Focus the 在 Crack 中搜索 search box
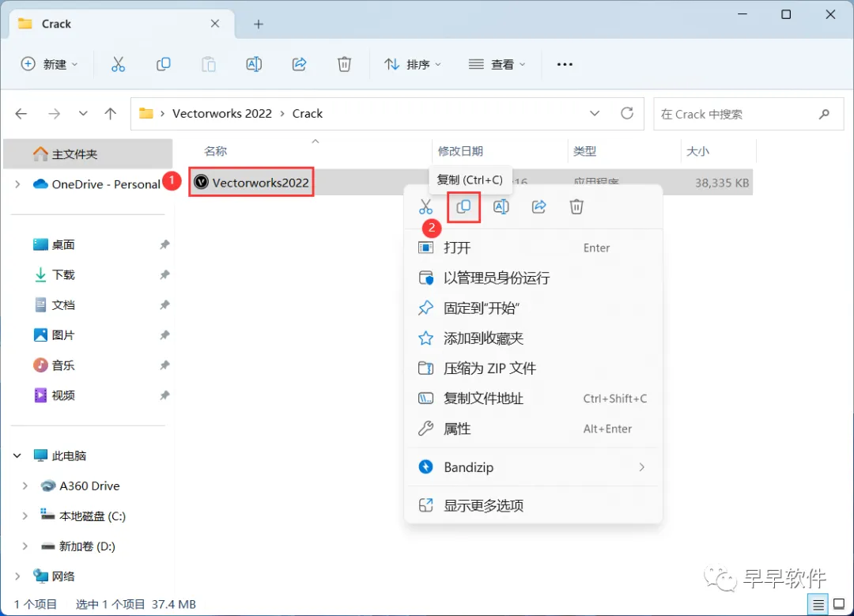Viewport: 854px width, 616px height. [x=748, y=114]
